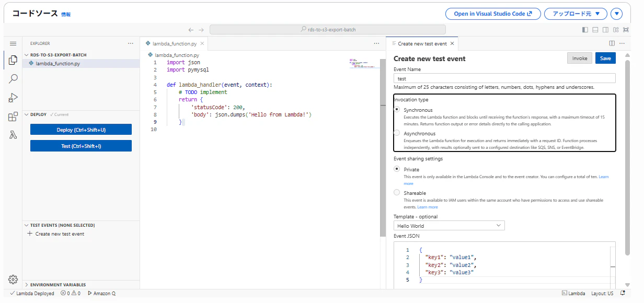Toggle secondary side bar layout icon
Viewport: 644px width, 303px height.
605,30
